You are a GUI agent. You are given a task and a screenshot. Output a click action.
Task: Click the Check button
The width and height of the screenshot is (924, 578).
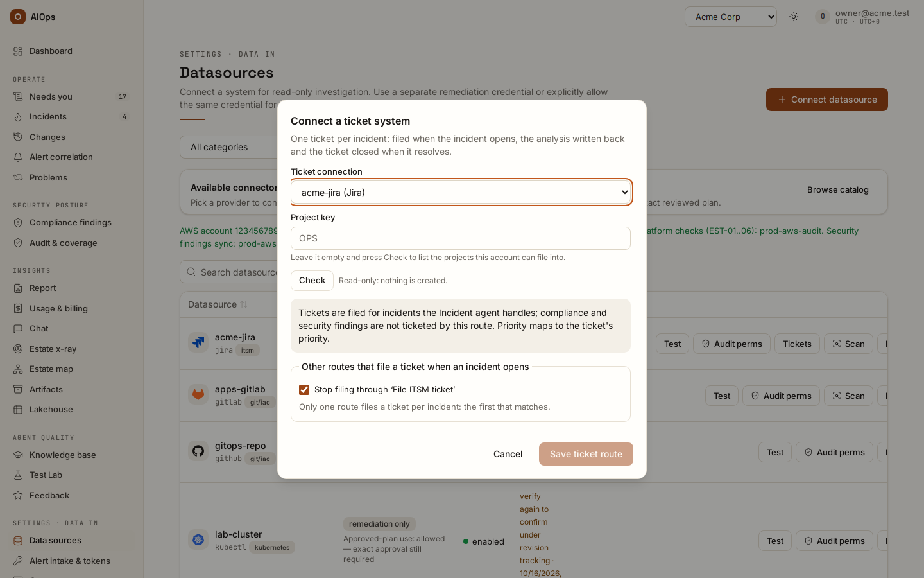[x=312, y=281]
